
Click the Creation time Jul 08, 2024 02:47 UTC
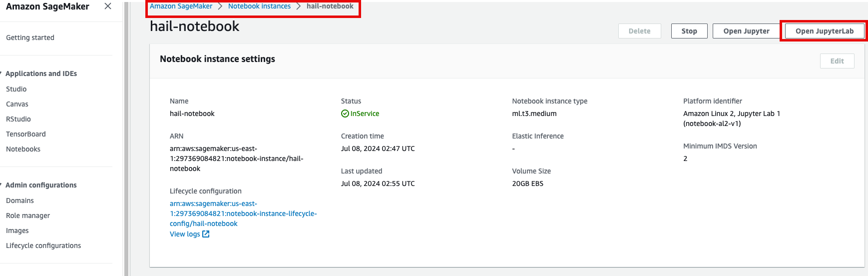coord(378,148)
